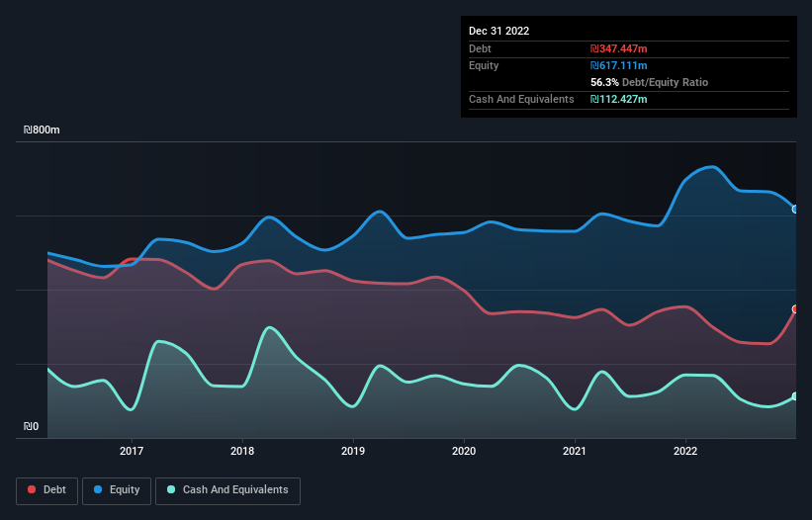The image size is (812, 520).
Task: Click the Equity label in the tooltip
Action: click(x=484, y=65)
